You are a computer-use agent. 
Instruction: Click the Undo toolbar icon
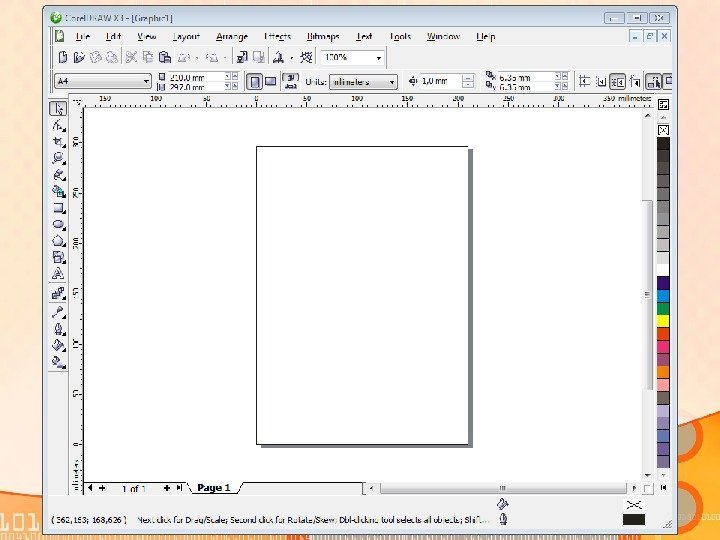click(x=184, y=57)
